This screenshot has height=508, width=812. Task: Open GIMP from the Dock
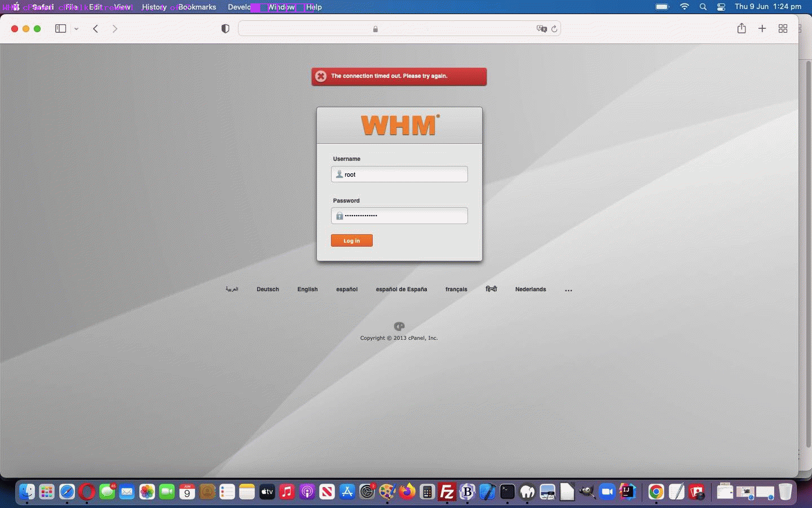click(x=588, y=492)
